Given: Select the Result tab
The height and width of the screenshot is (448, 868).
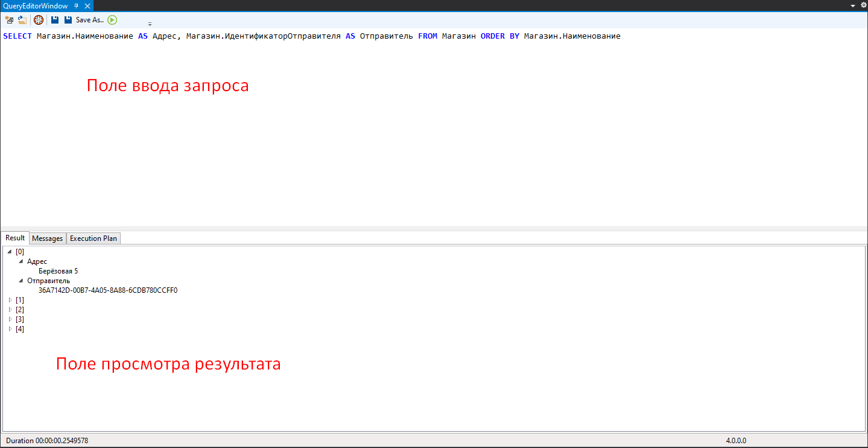Looking at the screenshot, I should coord(15,238).
